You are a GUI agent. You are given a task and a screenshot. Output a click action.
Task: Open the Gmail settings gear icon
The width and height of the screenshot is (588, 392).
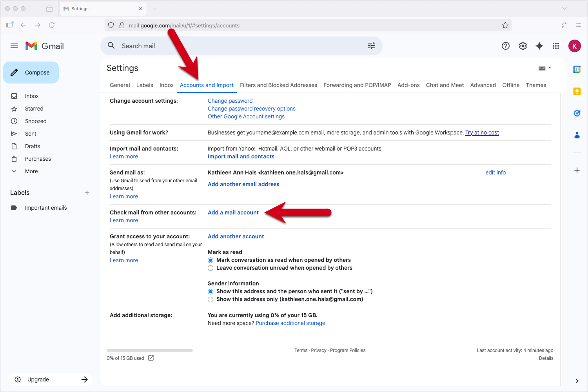(x=523, y=46)
